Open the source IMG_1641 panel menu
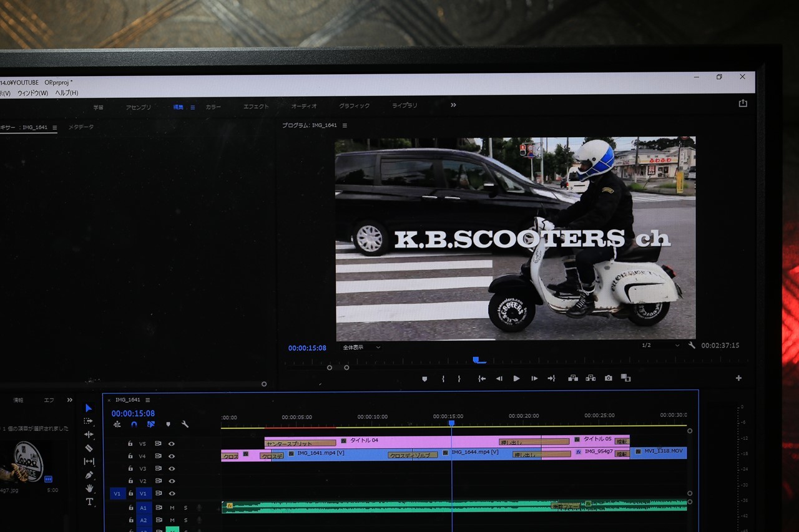 coord(54,127)
